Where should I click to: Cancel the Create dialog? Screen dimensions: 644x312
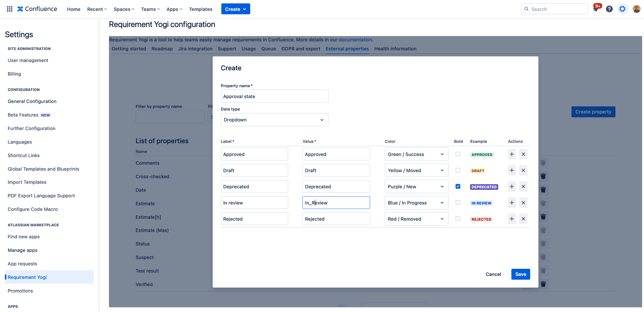click(x=493, y=274)
